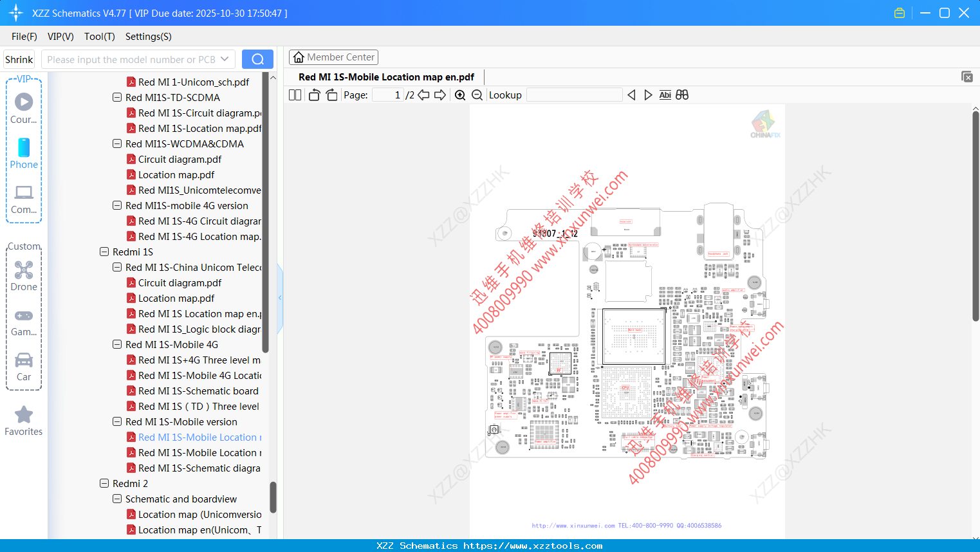Click the rotate clockwise toggle icon
The height and width of the screenshot is (552, 980).
331,95
